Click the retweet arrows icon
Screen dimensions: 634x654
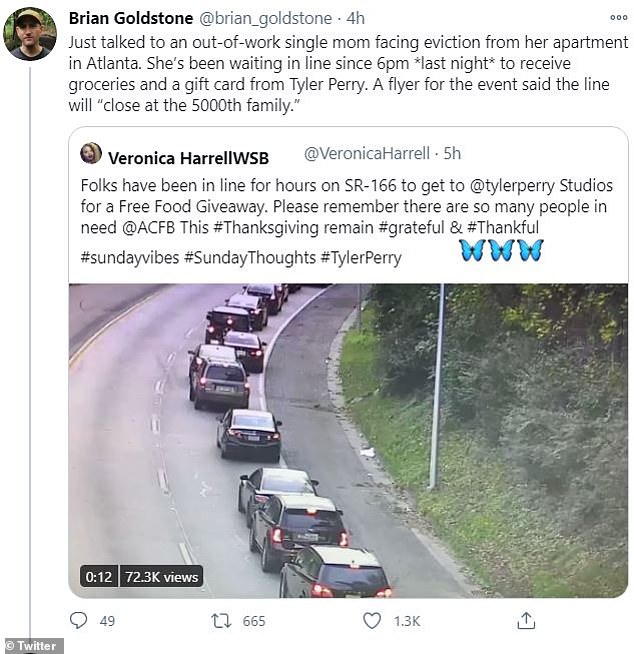click(x=221, y=621)
